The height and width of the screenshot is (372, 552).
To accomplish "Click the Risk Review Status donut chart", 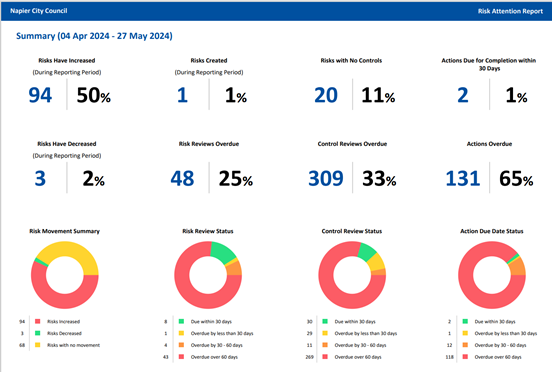I will tap(208, 275).
